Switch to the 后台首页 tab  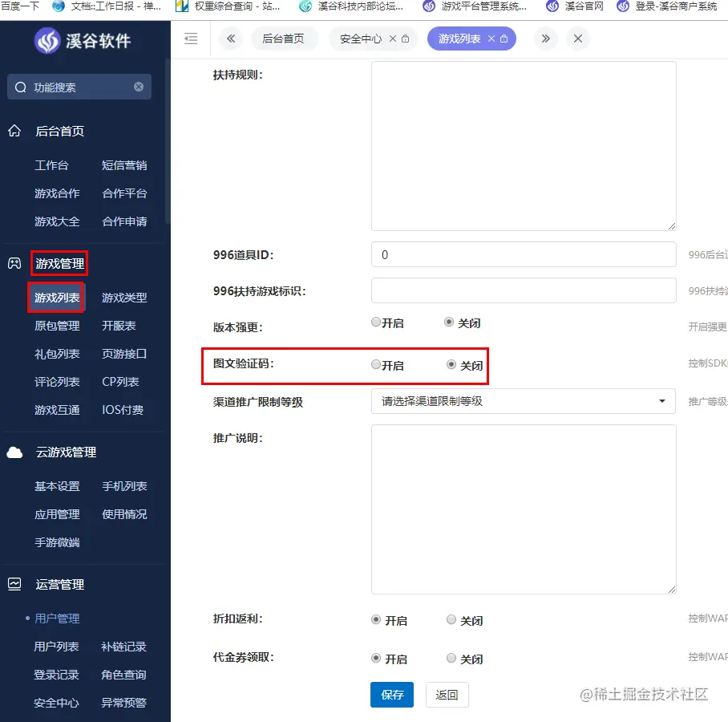pos(283,39)
